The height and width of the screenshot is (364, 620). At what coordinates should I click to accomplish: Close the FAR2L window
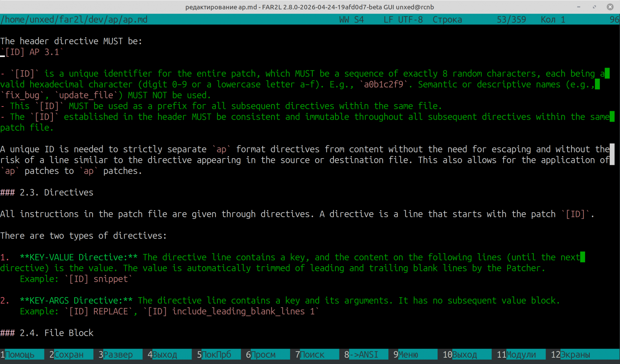tap(610, 7)
